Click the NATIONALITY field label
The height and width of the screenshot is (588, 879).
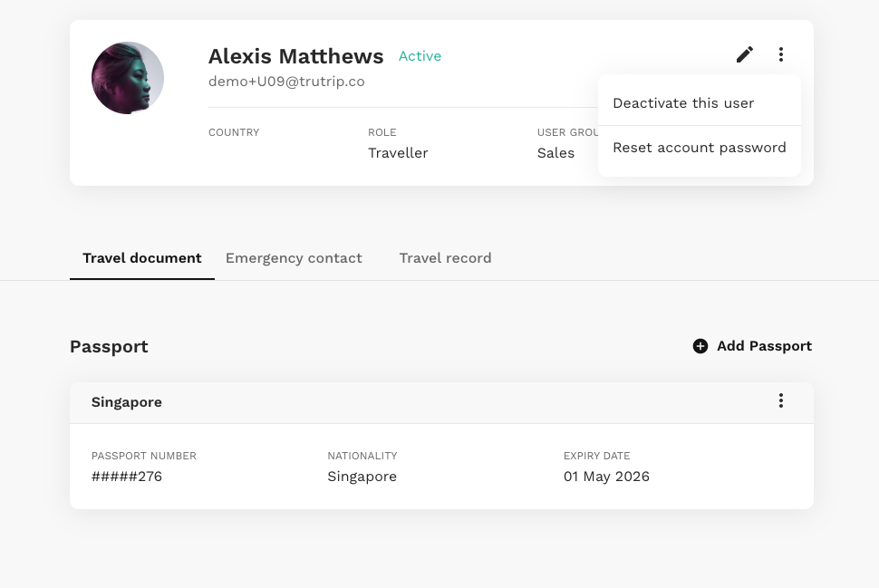pos(362,456)
